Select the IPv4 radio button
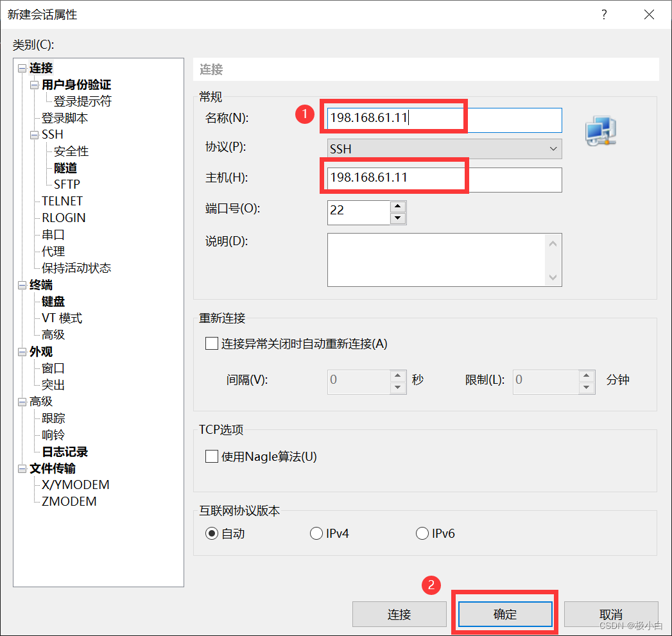 pyautogui.click(x=316, y=533)
